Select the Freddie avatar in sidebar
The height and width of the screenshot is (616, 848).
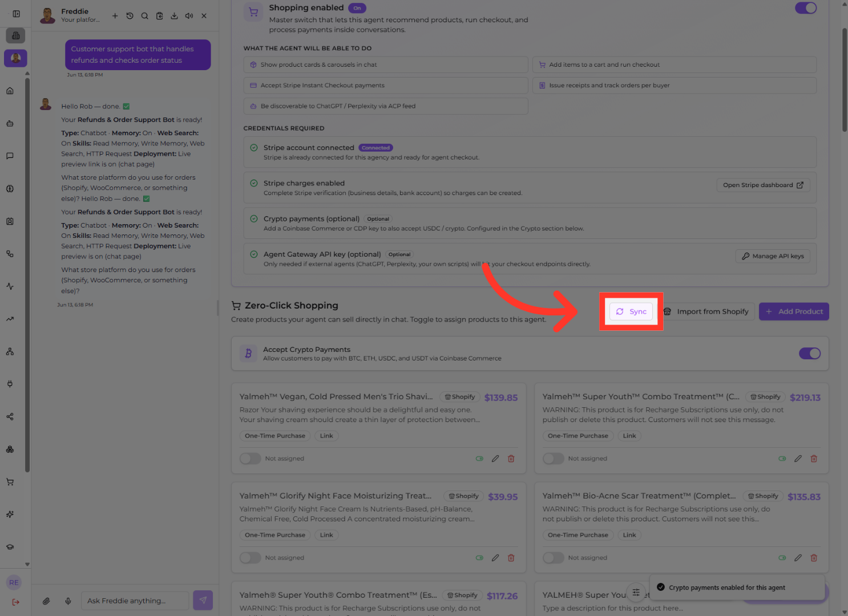[15, 58]
